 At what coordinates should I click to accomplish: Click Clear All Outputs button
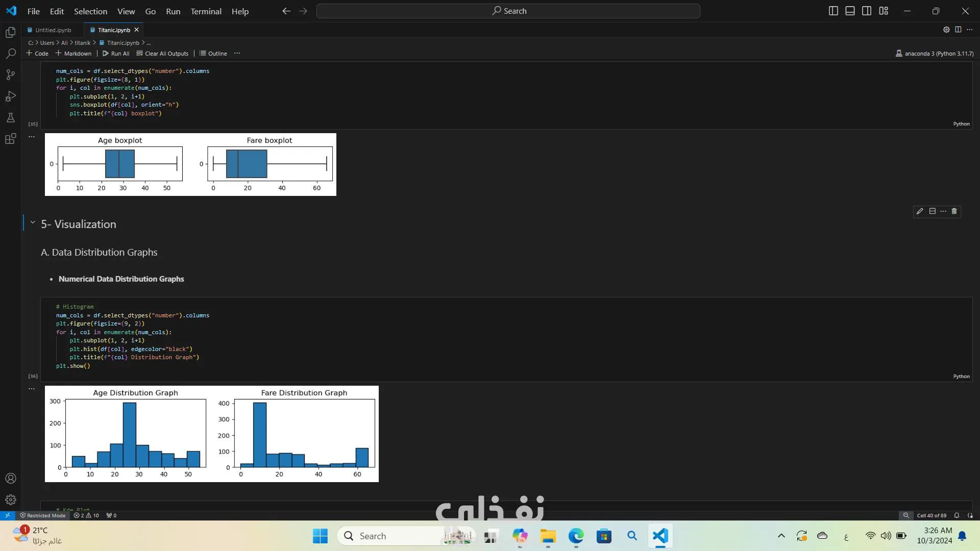tap(162, 54)
